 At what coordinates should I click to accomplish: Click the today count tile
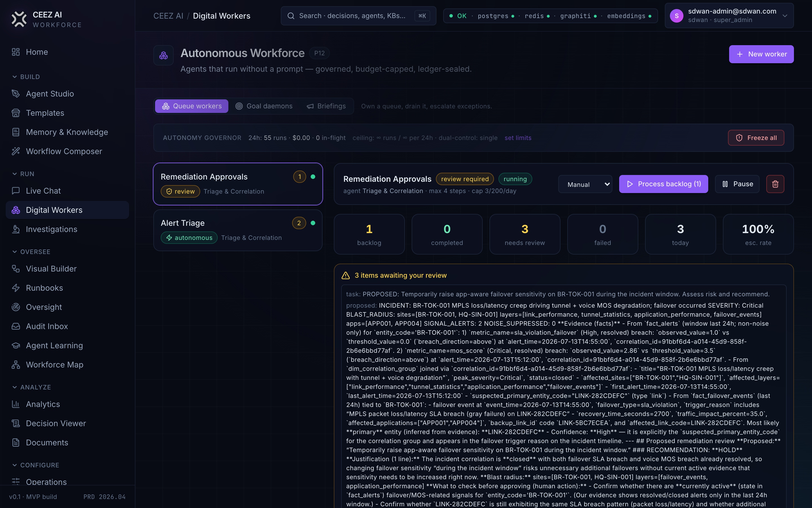pos(680,234)
